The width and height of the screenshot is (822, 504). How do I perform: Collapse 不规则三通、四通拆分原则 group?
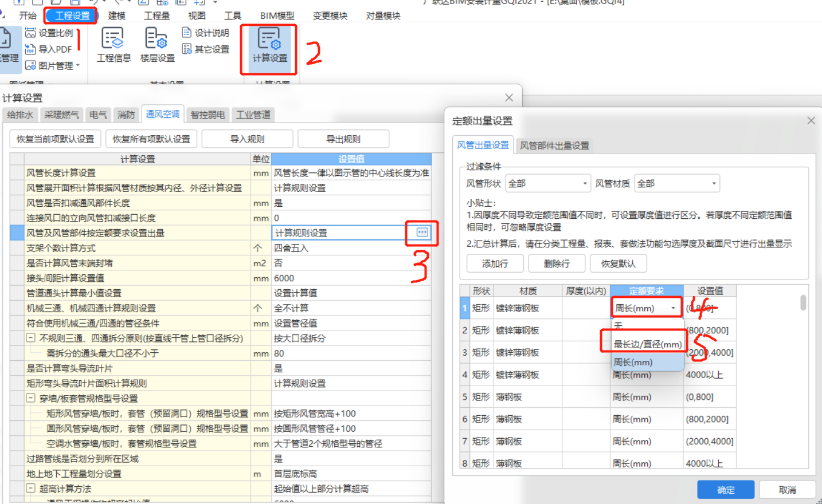(31, 338)
